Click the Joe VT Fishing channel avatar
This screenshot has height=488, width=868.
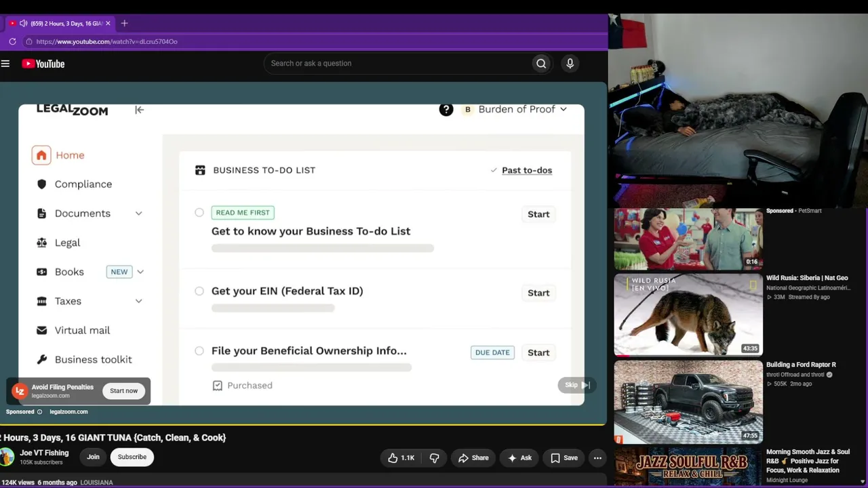(7, 457)
